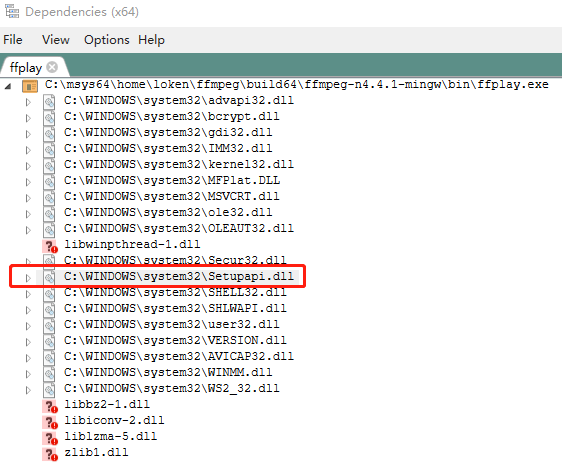Click the DLL file icon beside advapi32.dll
The width and height of the screenshot is (562, 469).
pyautogui.click(x=49, y=102)
